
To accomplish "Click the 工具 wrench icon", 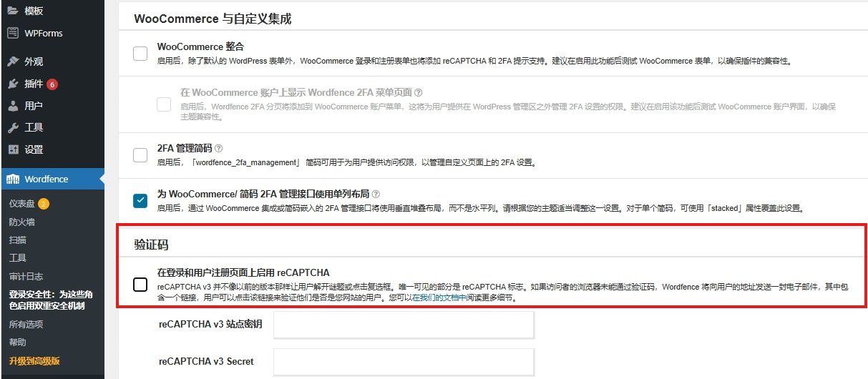I will [x=13, y=127].
